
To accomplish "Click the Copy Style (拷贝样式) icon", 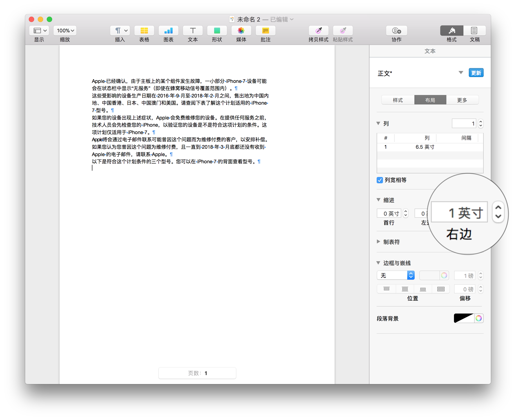I will pos(318,31).
